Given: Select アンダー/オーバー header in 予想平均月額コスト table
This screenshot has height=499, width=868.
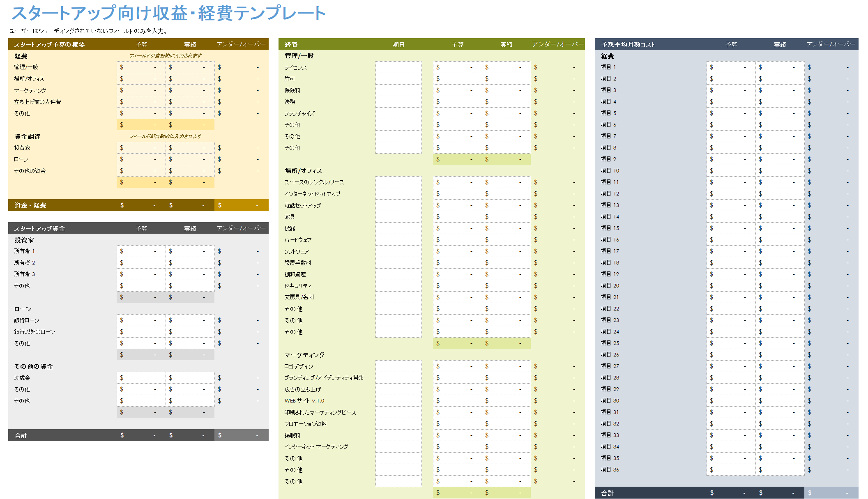Looking at the screenshot, I should 831,44.
